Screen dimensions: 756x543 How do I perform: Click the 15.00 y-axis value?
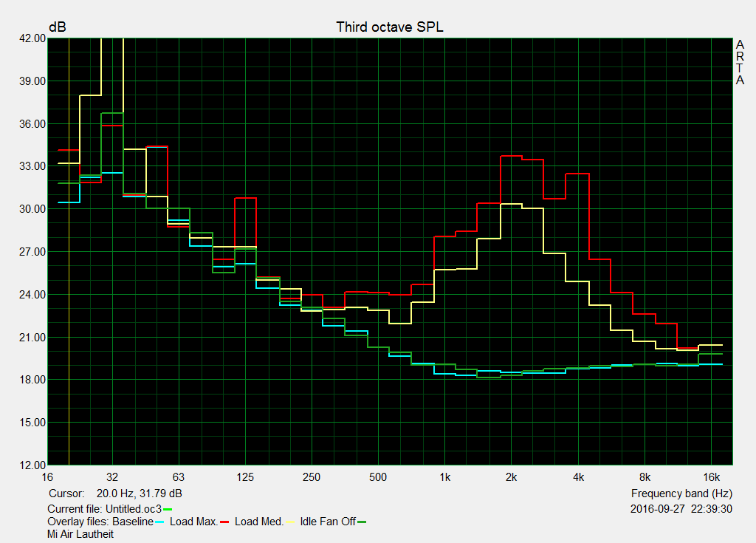pyautogui.click(x=32, y=423)
